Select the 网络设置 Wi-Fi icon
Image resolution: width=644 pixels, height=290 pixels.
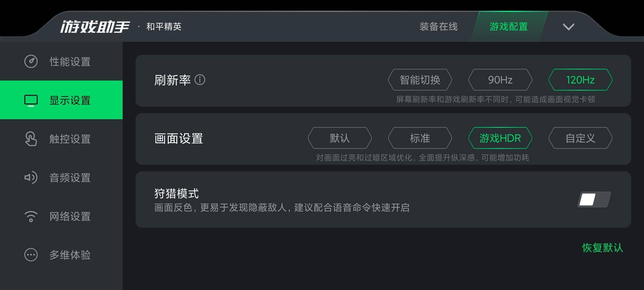[31, 216]
